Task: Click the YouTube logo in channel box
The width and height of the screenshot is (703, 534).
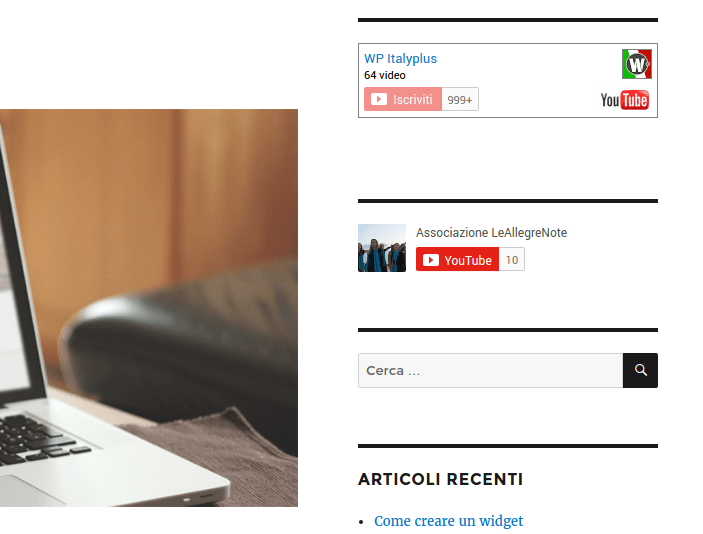Action: (x=625, y=100)
